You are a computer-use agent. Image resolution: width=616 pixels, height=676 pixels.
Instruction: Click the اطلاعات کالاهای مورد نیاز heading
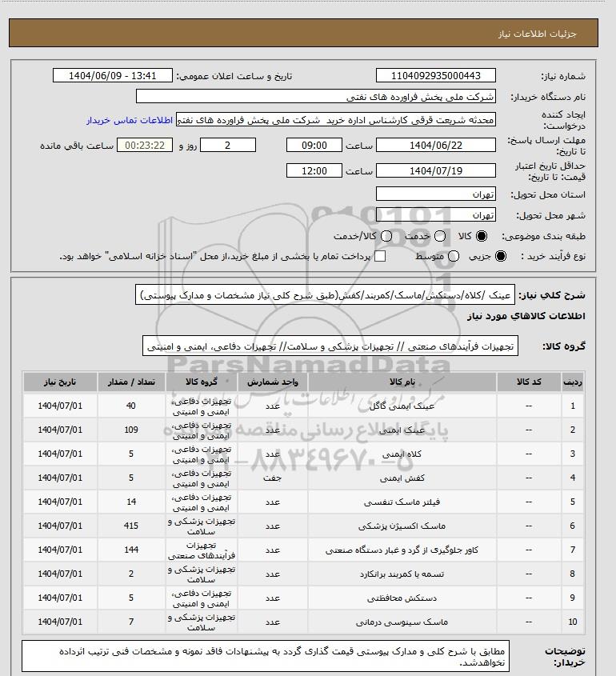pyautogui.click(x=526, y=316)
